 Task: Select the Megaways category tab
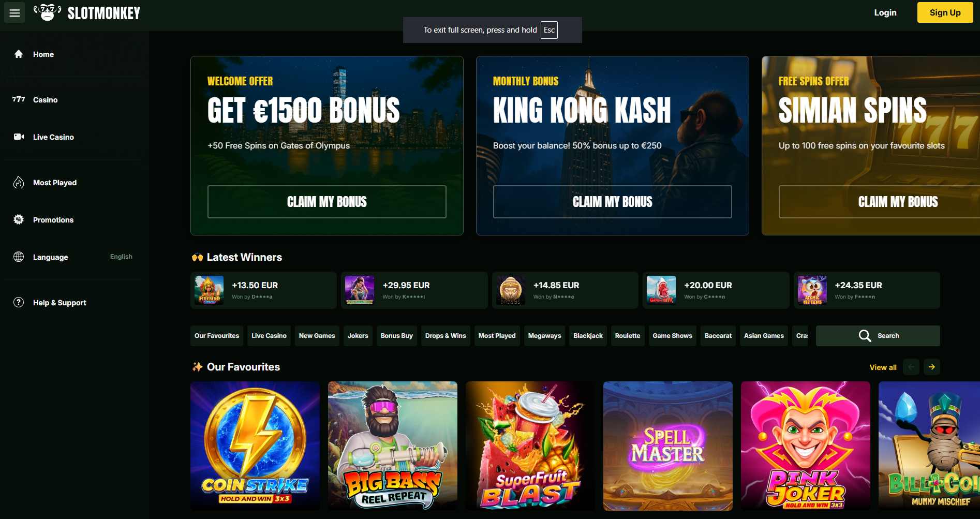(544, 336)
